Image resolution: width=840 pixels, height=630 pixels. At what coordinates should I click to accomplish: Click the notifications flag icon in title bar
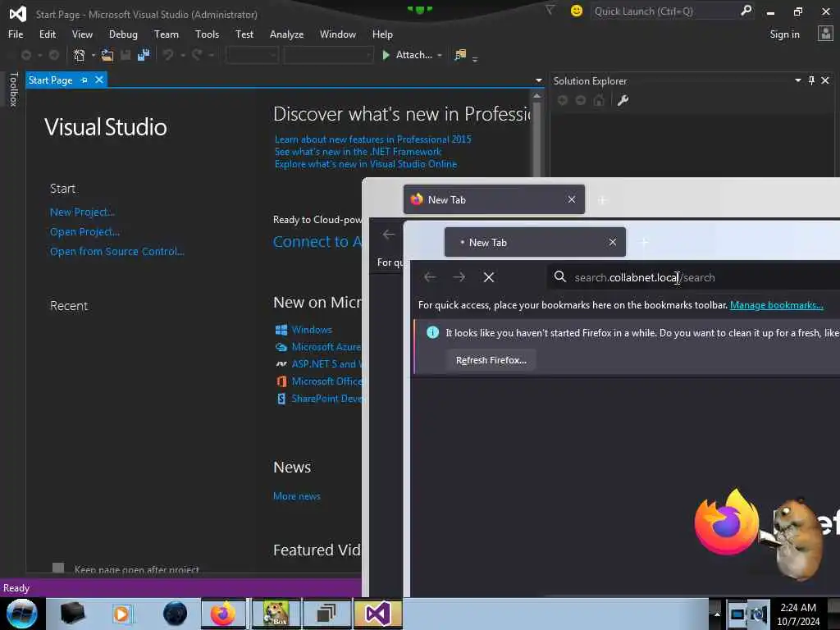(x=550, y=10)
